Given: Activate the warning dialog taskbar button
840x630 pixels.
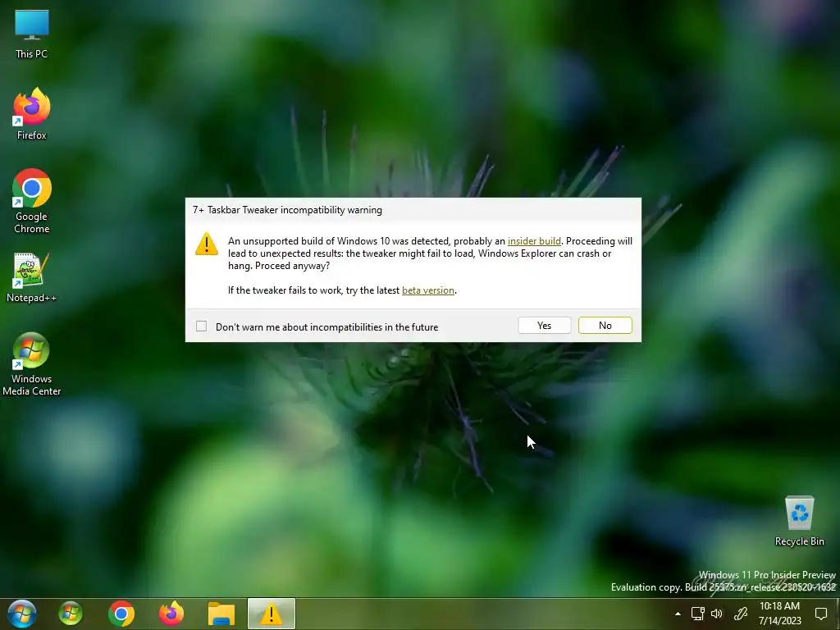Looking at the screenshot, I should tap(271, 614).
